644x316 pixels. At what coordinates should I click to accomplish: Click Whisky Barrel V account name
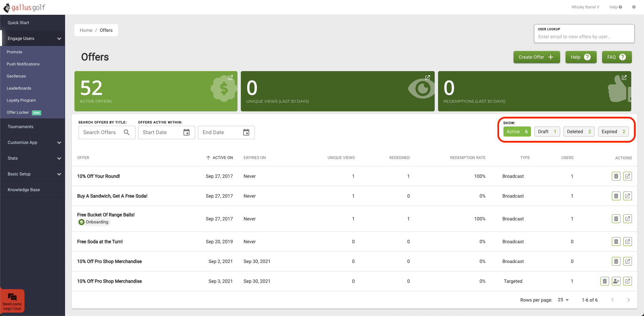pos(585,7)
